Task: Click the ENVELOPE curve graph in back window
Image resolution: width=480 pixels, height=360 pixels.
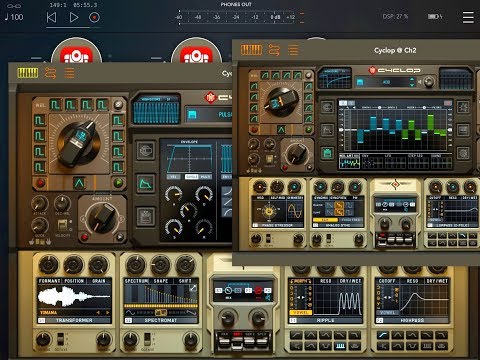Action: pyautogui.click(x=190, y=158)
